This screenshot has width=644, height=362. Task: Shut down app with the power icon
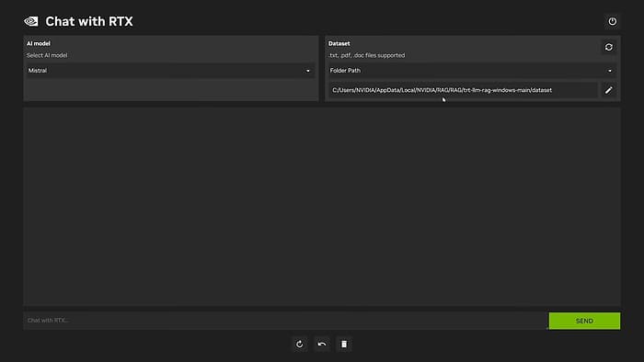pos(612,21)
